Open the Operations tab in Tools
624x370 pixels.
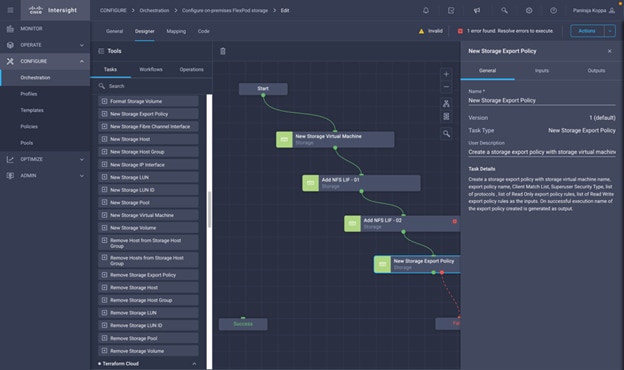[191, 69]
